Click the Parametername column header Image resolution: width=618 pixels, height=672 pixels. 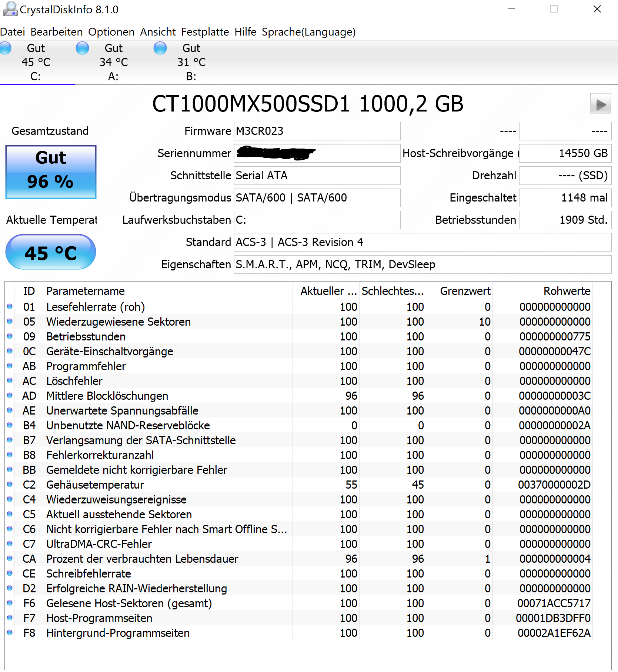168,291
